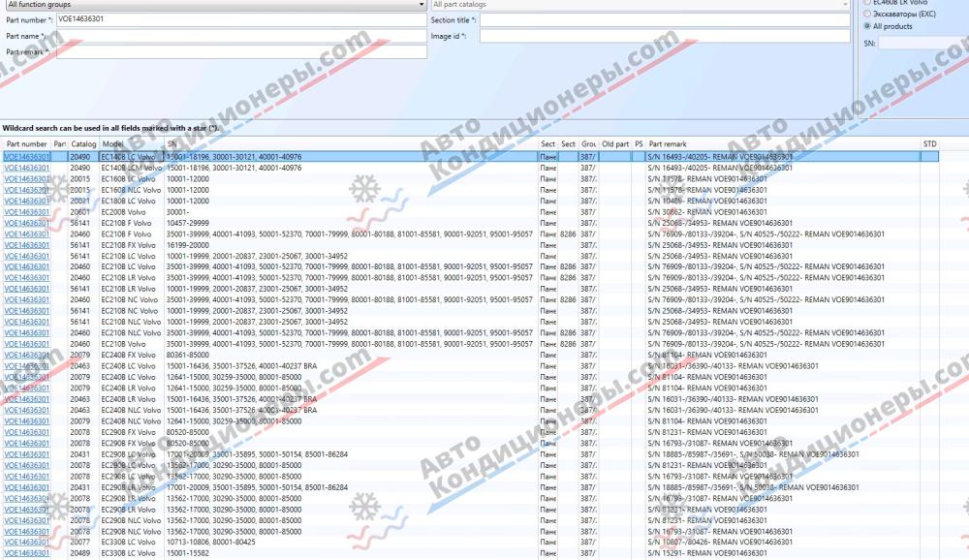Click into the Section title field
969x560 pixels.
665,19
